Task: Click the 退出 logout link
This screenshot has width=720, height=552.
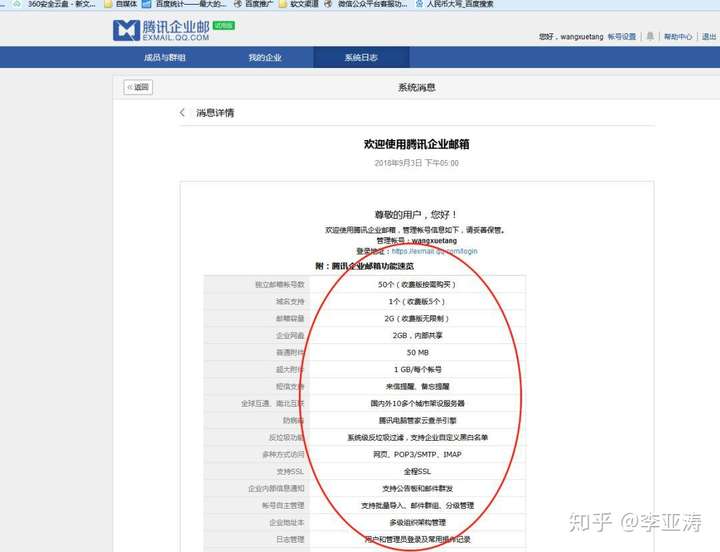Action: pyautogui.click(x=709, y=36)
